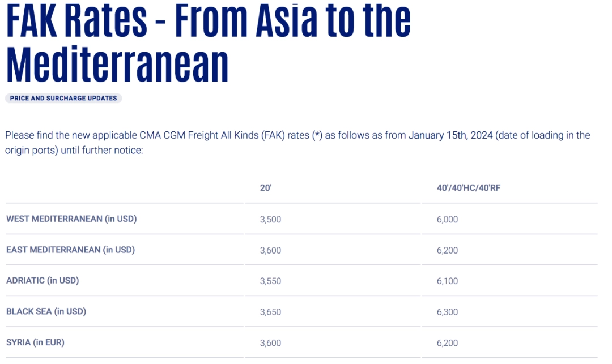This screenshot has height=364, width=612.
Task: Click the BLACK SEA (in USD) row label
Action: point(46,311)
